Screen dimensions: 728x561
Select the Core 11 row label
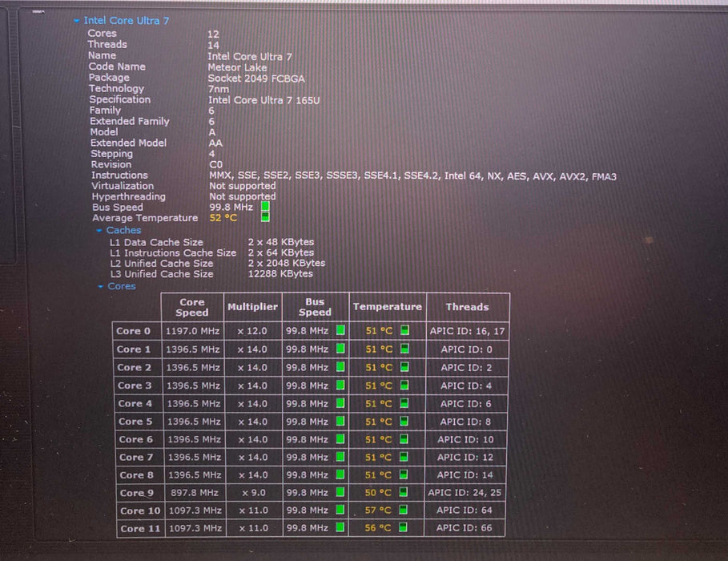[x=140, y=528]
